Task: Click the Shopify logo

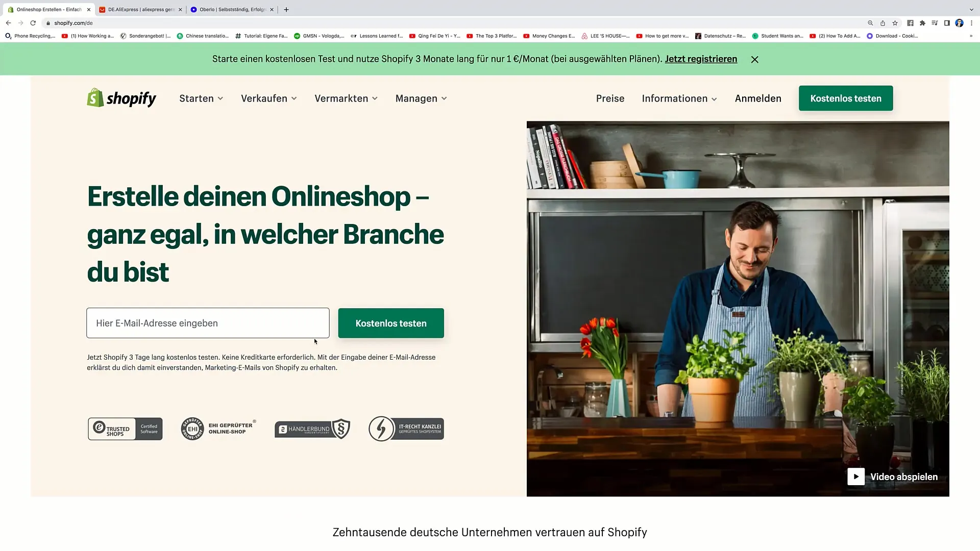Action: 121,98
